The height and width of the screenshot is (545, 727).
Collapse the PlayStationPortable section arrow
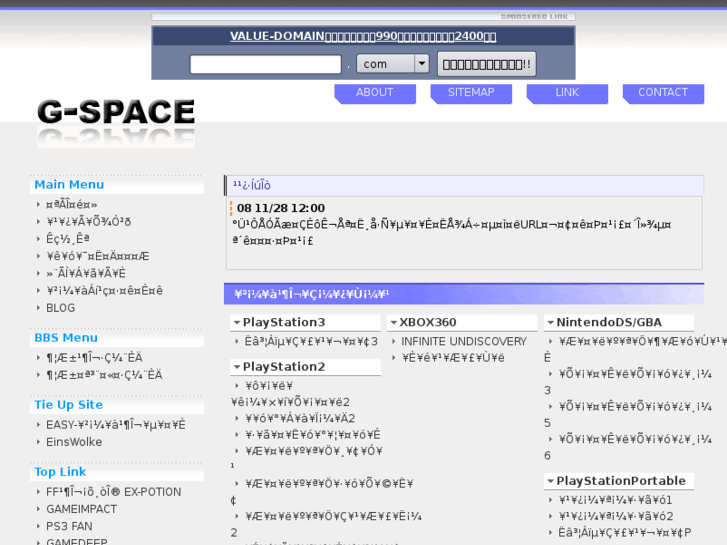550,481
